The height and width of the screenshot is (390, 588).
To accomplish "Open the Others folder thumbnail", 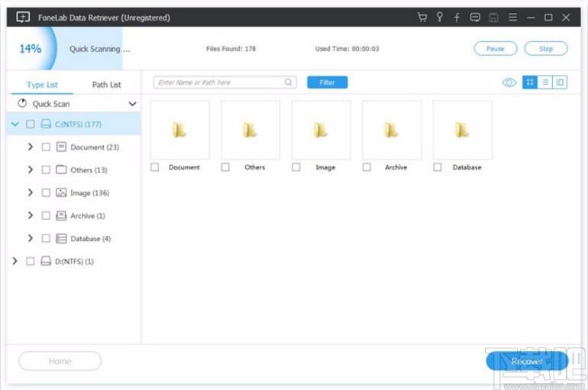I will coord(250,130).
